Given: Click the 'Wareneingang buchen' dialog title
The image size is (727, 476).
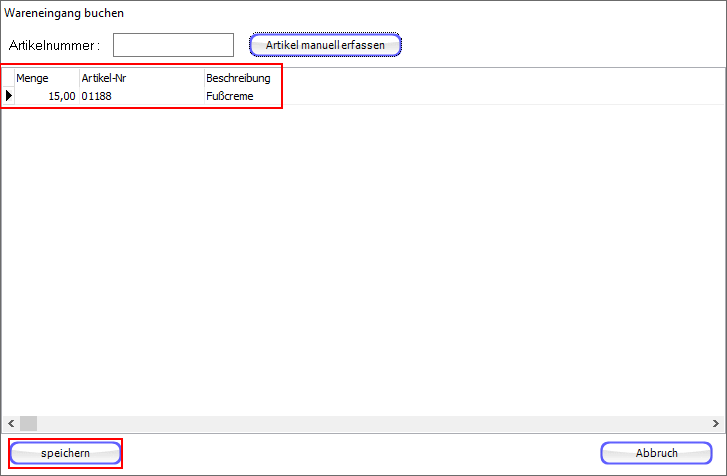Looking at the screenshot, I should [x=64, y=14].
